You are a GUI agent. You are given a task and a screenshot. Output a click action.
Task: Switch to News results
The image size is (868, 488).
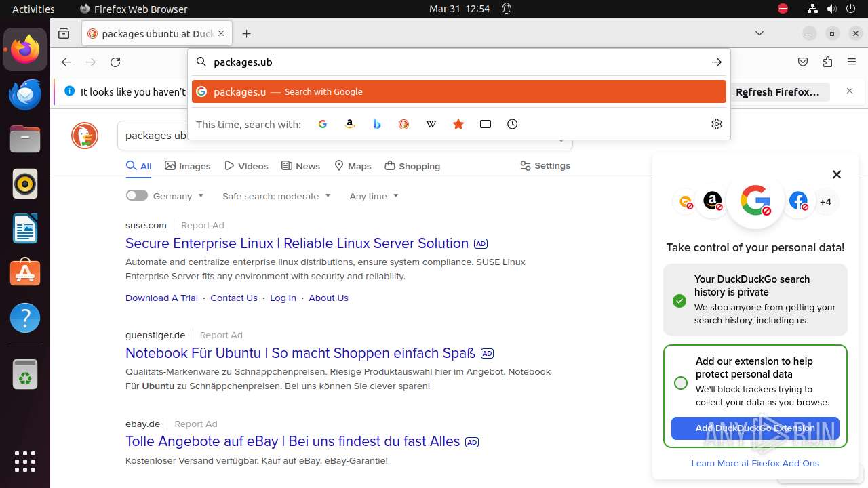tap(300, 166)
